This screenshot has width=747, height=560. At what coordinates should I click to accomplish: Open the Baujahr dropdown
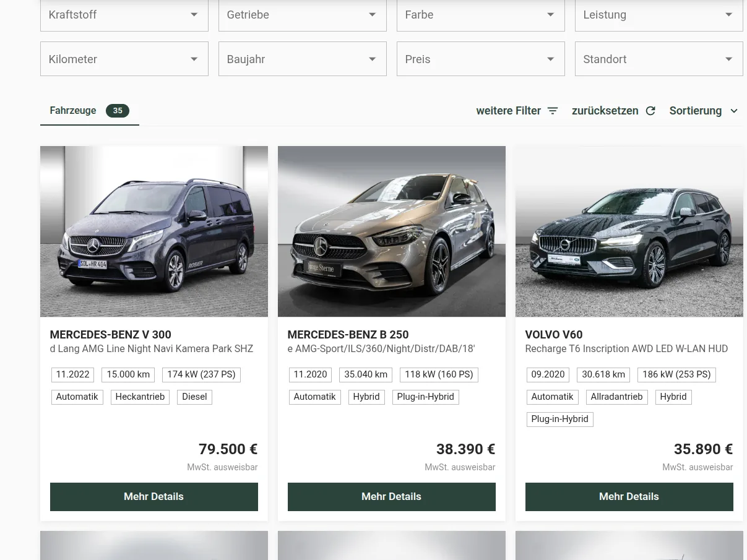click(302, 59)
